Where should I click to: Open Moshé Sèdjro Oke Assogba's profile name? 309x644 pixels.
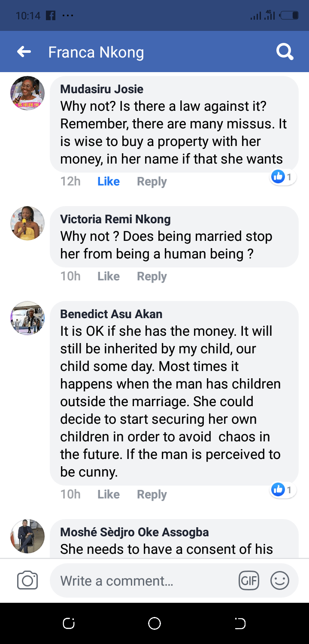click(x=134, y=532)
